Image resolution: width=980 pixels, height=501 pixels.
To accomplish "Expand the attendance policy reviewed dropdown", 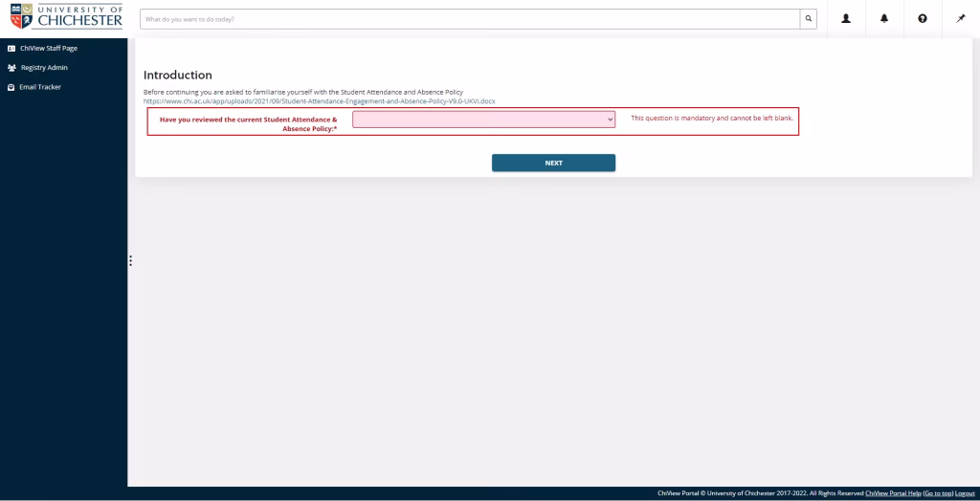I will point(483,120).
